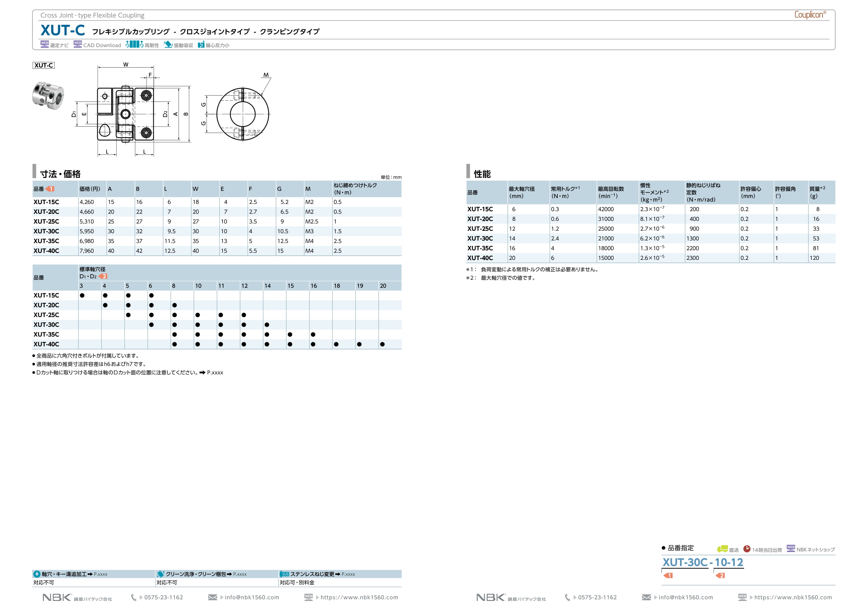Click the XUT-30C-10-12 part number example
868x613 pixels.
(x=702, y=563)
